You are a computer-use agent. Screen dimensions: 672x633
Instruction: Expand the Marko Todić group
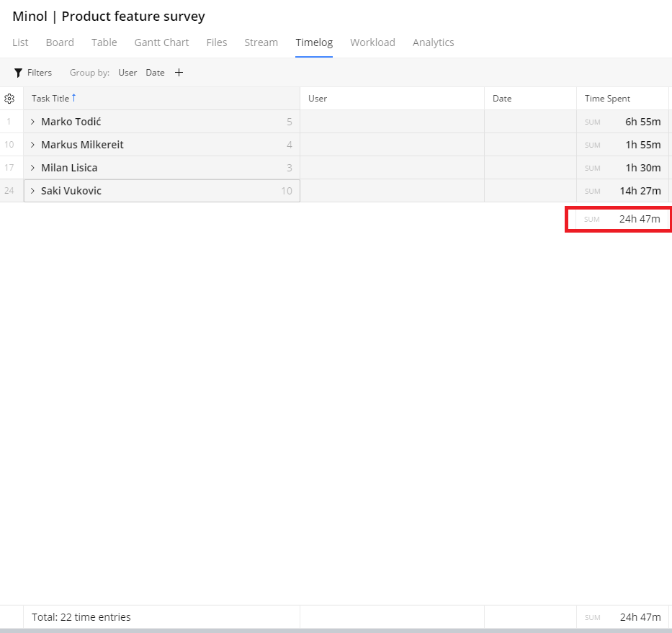(32, 122)
